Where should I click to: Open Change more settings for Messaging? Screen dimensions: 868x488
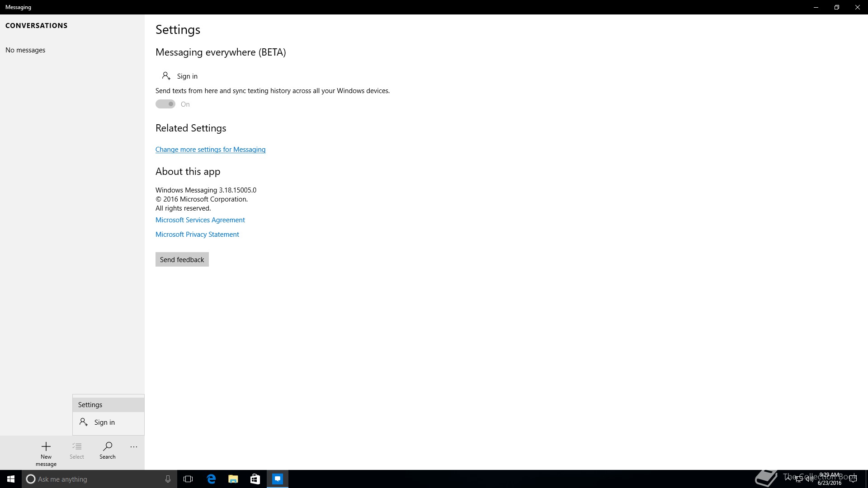210,150
